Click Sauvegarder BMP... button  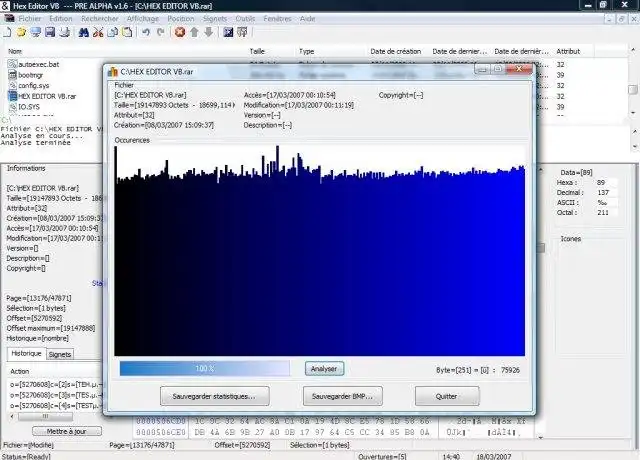coord(342,396)
